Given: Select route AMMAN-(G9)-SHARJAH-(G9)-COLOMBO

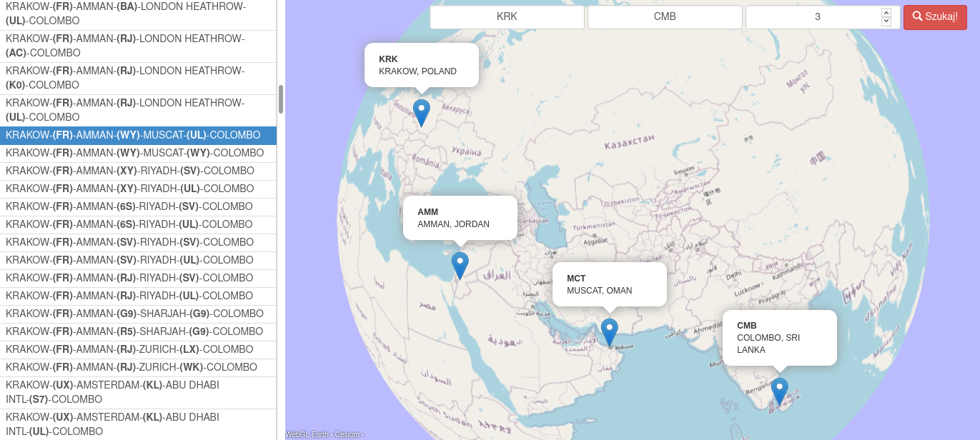Looking at the screenshot, I should tap(138, 314).
